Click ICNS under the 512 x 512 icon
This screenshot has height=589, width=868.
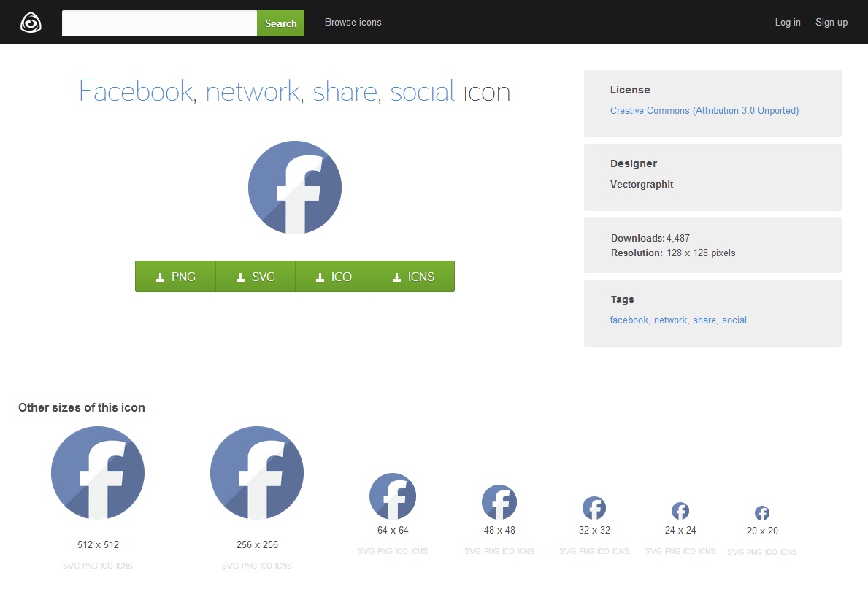pyautogui.click(x=124, y=566)
